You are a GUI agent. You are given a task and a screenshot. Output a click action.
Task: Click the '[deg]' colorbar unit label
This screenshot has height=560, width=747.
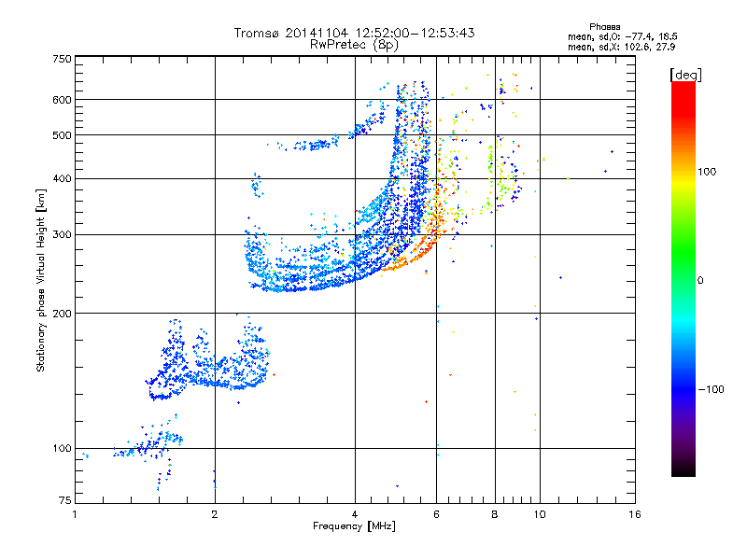[685, 75]
